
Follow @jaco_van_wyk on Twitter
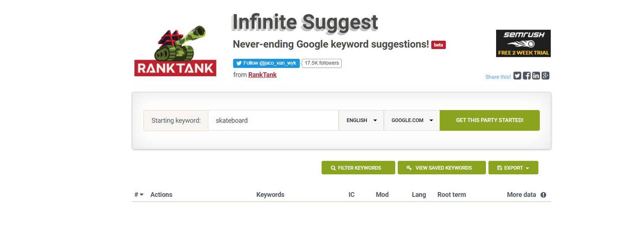266,63
